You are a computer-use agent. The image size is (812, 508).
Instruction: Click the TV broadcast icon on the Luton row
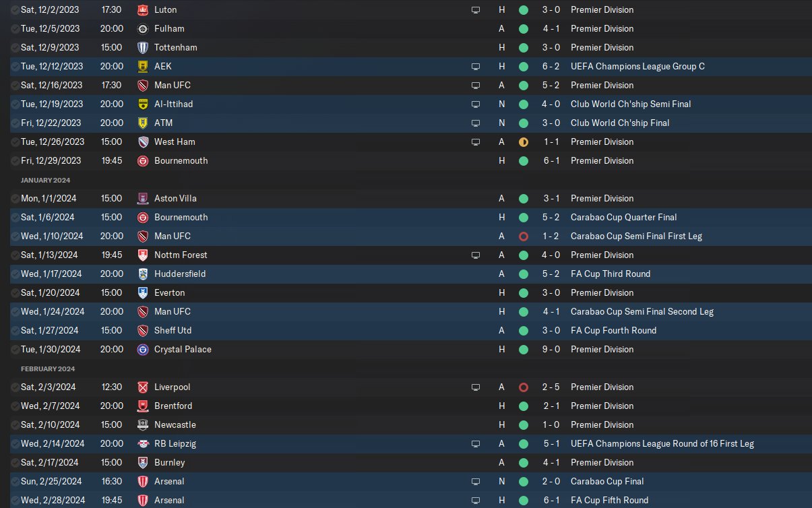click(x=476, y=10)
